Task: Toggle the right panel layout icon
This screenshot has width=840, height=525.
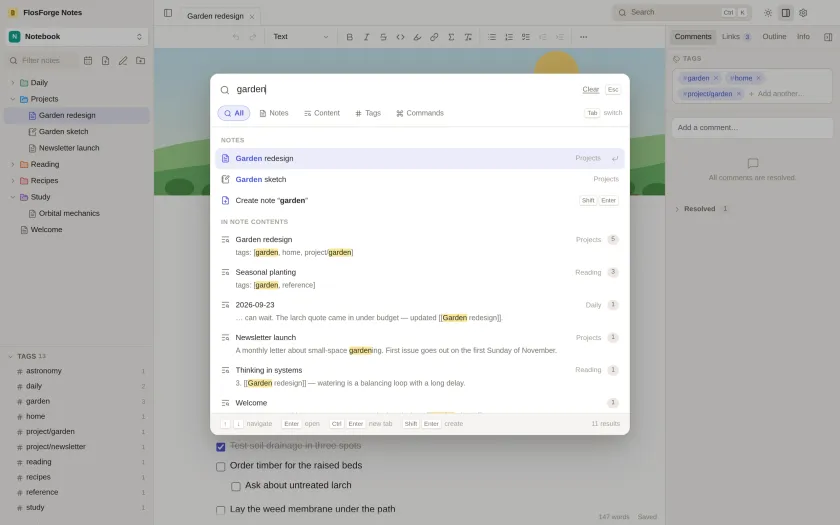Action: point(785,13)
